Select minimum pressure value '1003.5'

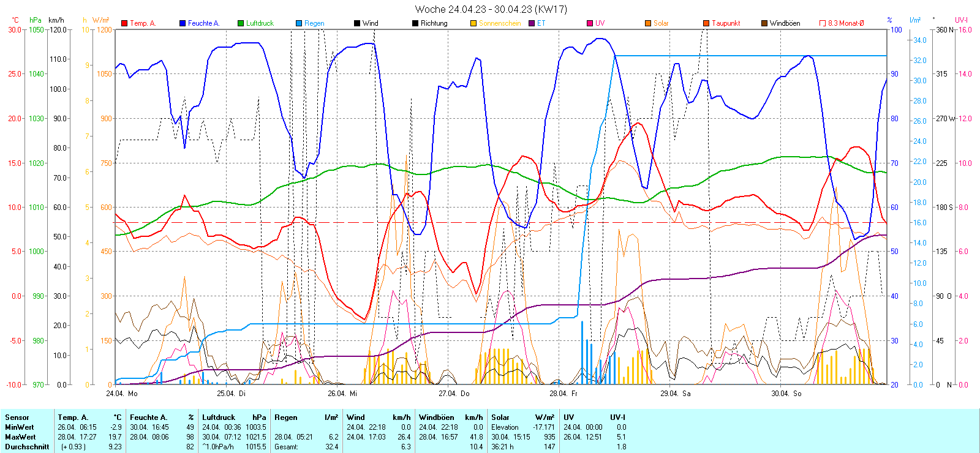coord(256,427)
